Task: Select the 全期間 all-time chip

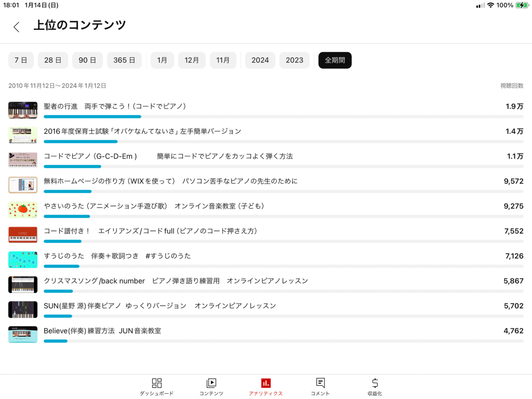Action: (x=335, y=60)
